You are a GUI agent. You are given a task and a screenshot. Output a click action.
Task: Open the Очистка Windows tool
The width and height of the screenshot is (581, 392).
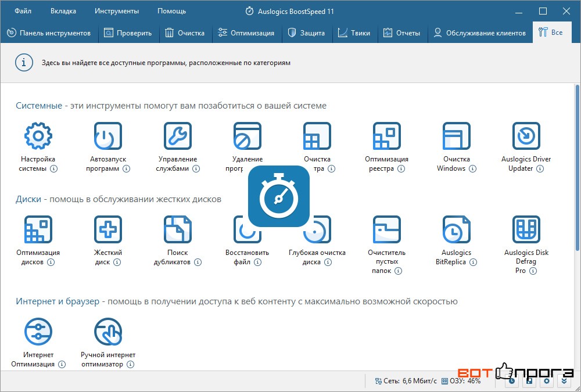pyautogui.click(x=457, y=136)
